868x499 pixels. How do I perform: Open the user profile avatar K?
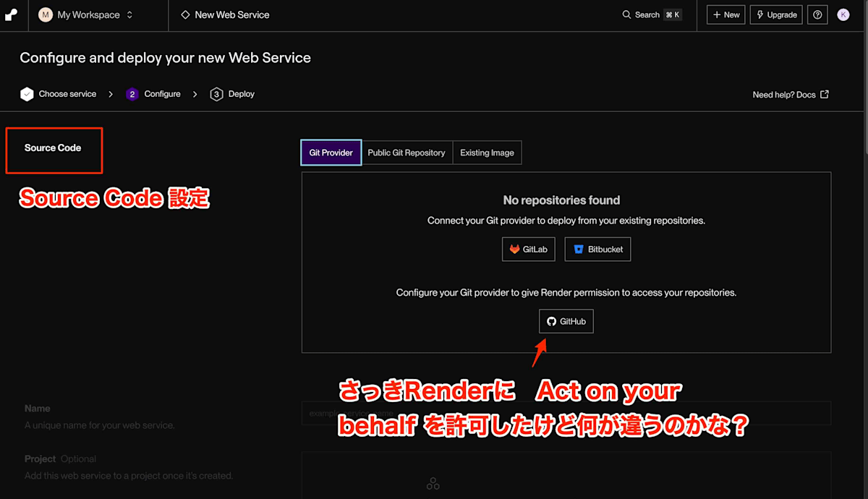pos(843,14)
